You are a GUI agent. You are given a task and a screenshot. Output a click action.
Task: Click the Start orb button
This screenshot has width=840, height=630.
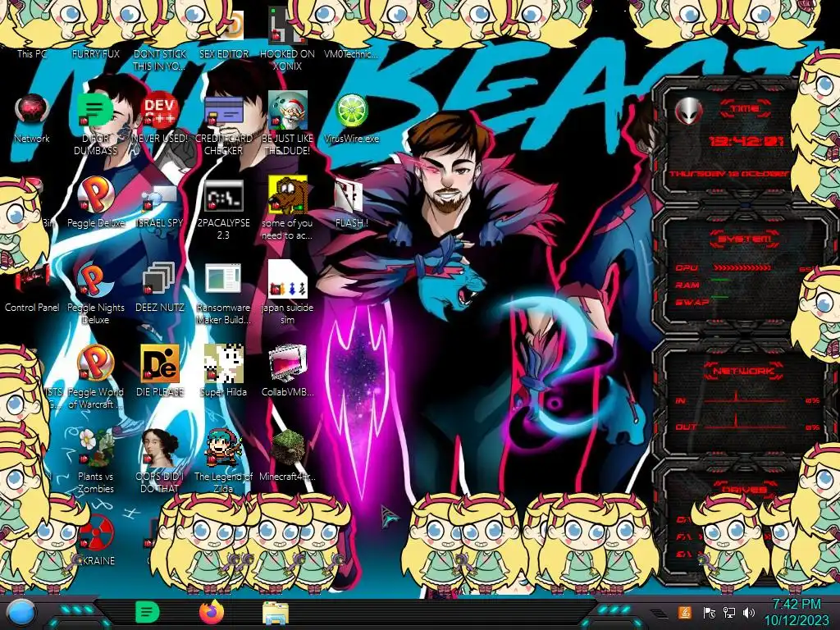21,612
